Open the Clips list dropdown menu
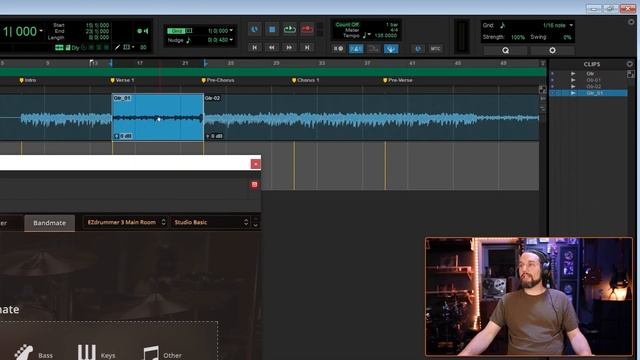640x360 pixels. click(629, 64)
